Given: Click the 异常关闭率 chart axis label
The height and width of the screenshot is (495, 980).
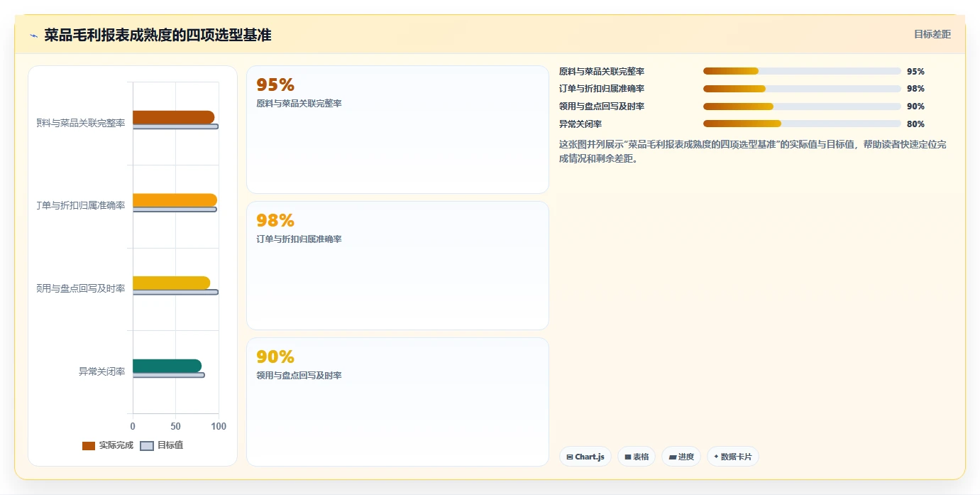Looking at the screenshot, I should pos(101,371).
